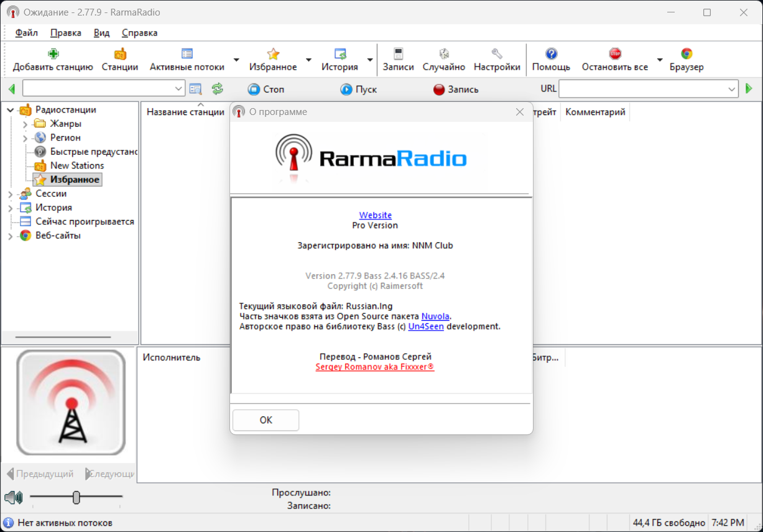The width and height of the screenshot is (763, 532).
Task: Open the Остановить все dropdown arrow
Action: point(660,60)
